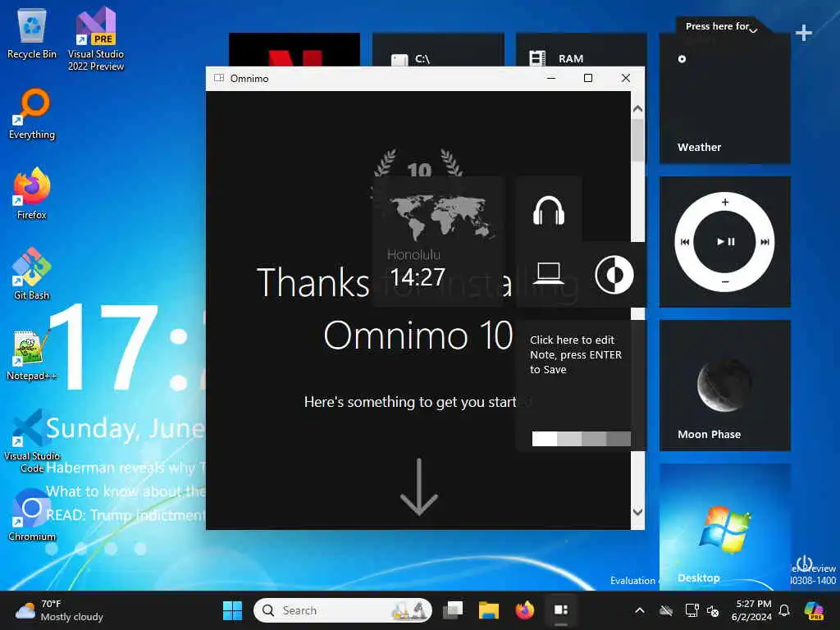Click the half-filled contrast circle icon
The image size is (840, 630).
click(x=614, y=275)
